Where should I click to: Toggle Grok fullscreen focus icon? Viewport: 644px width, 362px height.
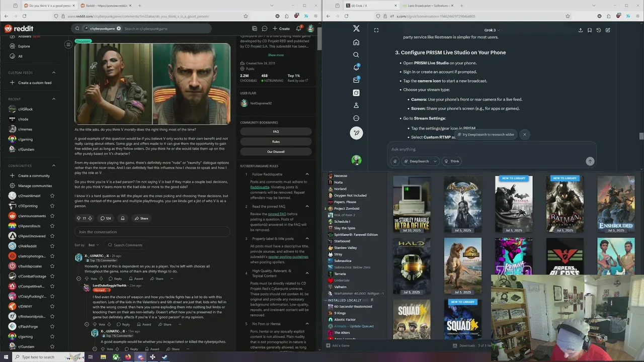[376, 30]
